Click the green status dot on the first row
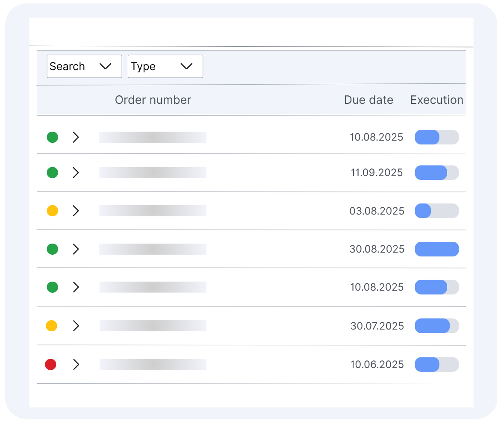Viewport: 504px width, 427px height. 52,137
